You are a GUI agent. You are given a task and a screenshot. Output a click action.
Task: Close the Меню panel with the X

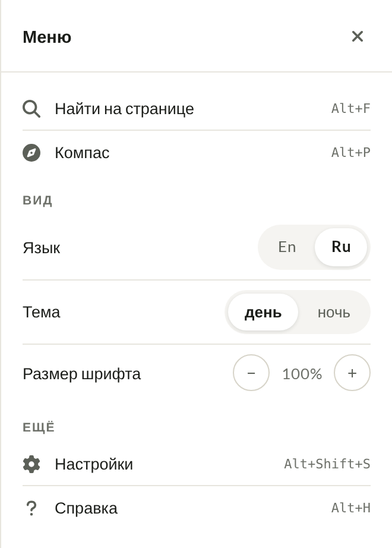pyautogui.click(x=358, y=36)
